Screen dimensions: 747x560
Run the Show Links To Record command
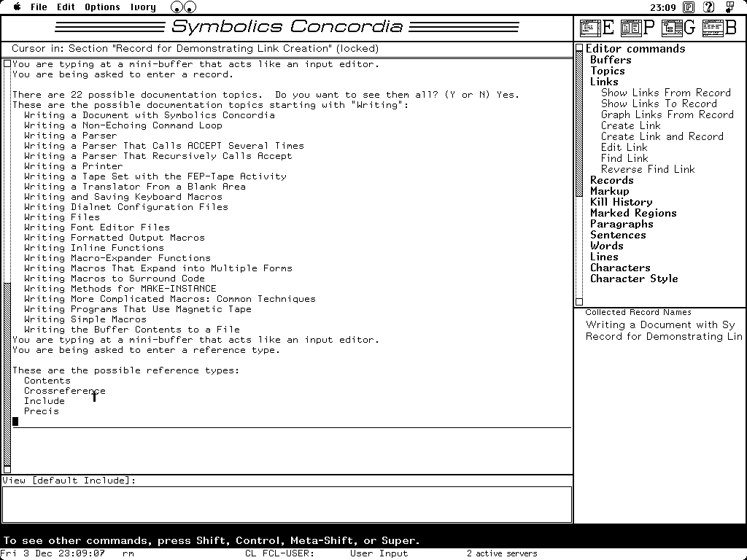(x=659, y=104)
